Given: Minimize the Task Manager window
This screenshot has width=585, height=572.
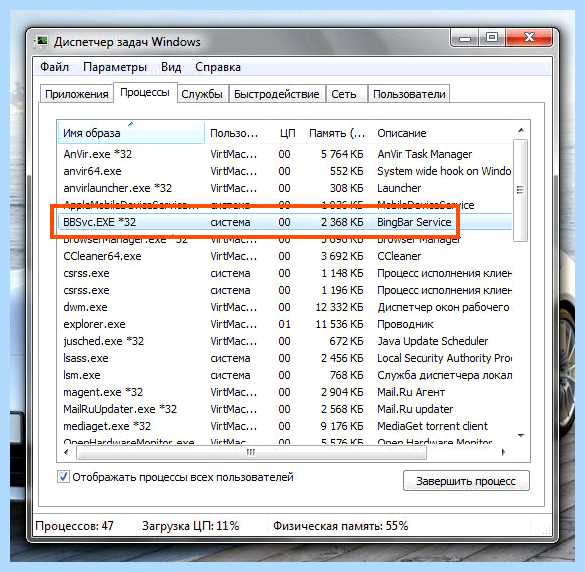Looking at the screenshot, I should pos(464,38).
